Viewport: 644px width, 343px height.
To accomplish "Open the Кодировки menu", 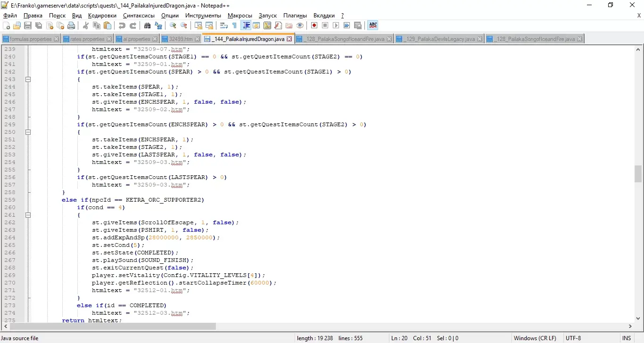I will click(x=102, y=16).
